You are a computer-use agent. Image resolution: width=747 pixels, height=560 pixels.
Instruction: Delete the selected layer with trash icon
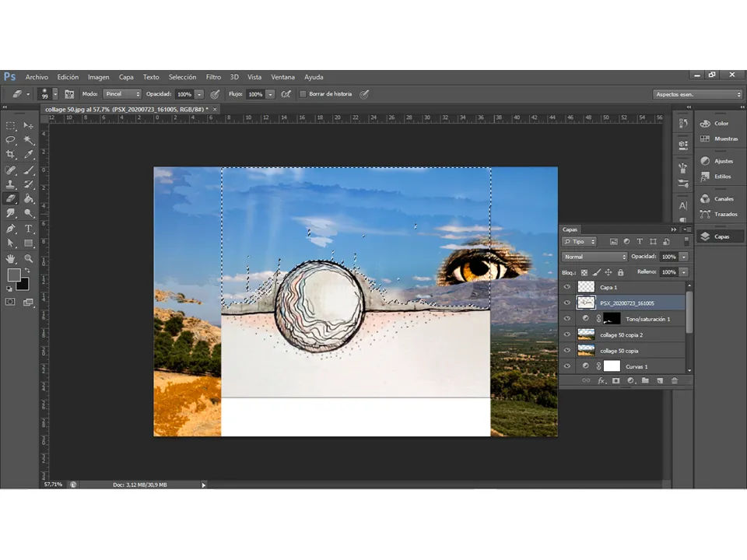click(x=674, y=380)
